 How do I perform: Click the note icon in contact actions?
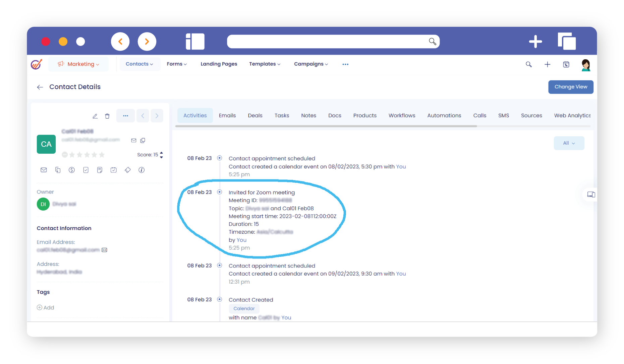click(x=100, y=170)
